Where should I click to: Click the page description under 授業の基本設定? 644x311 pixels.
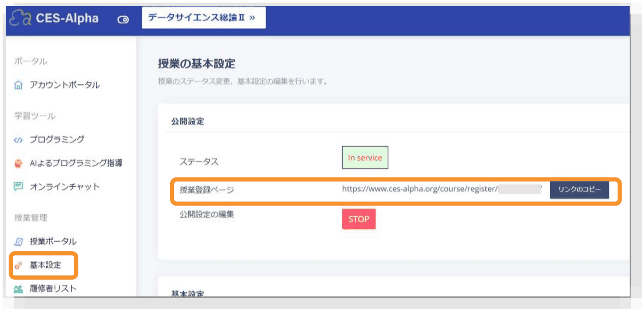pos(243,81)
